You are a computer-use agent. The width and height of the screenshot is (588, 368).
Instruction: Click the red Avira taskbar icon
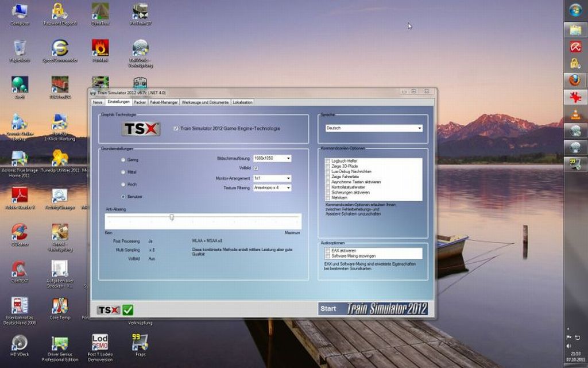coord(575,47)
